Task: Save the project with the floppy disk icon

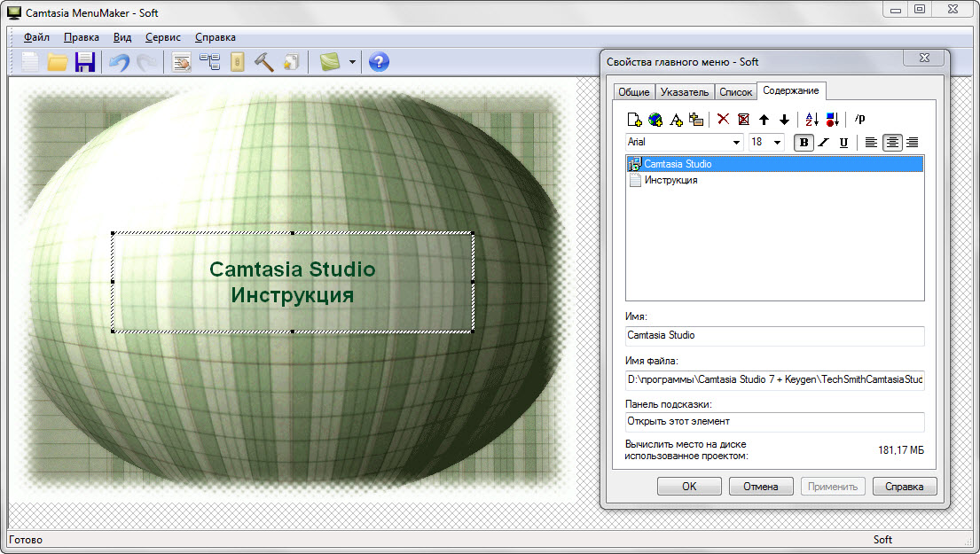Action: coord(85,62)
